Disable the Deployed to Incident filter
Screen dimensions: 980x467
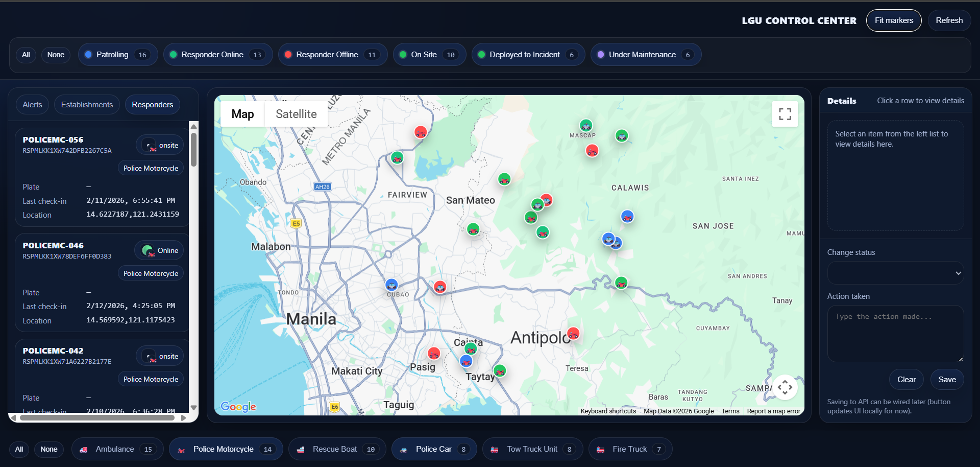point(528,54)
